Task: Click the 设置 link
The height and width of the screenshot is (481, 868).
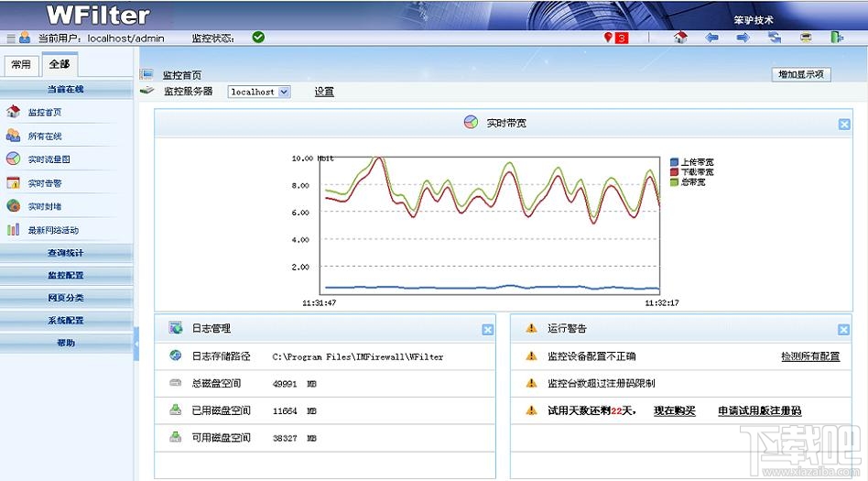Action: (324, 92)
